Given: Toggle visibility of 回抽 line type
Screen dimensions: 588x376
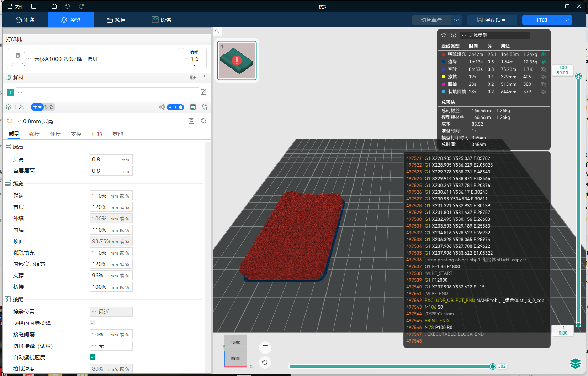Looking at the screenshot, I should click(543, 84).
